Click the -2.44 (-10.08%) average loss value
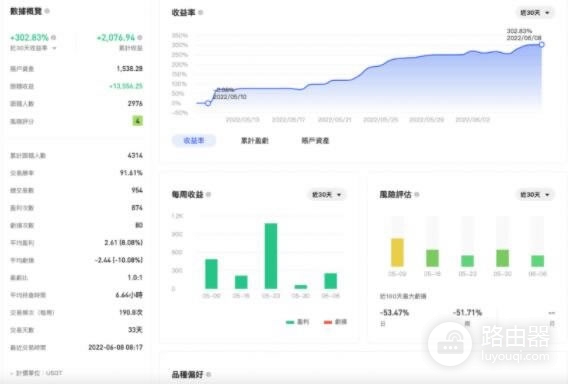This screenshot has width=568, height=384. tap(119, 260)
